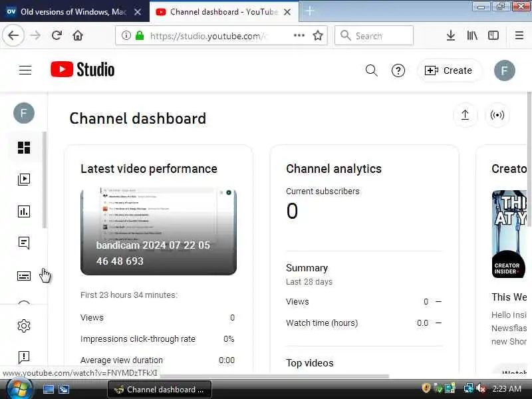Open the Windows Start orb
This screenshot has width=532, height=399.
pos(19,389)
